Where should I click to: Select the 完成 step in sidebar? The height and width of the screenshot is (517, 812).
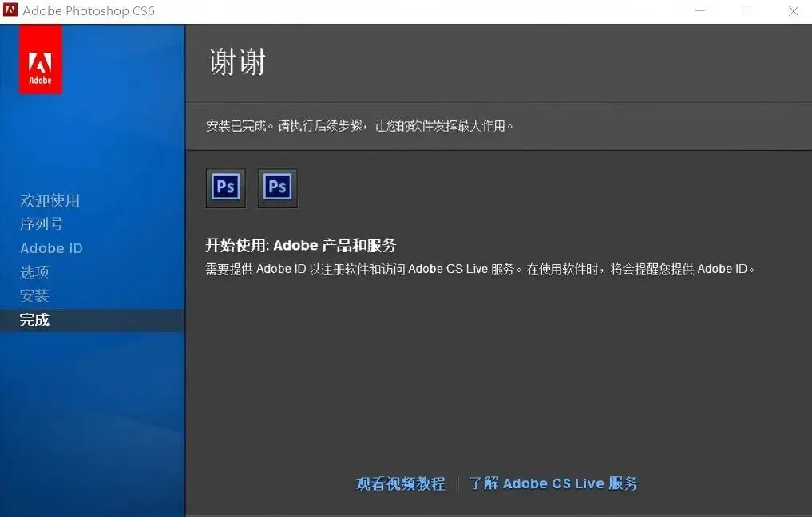tap(92, 320)
